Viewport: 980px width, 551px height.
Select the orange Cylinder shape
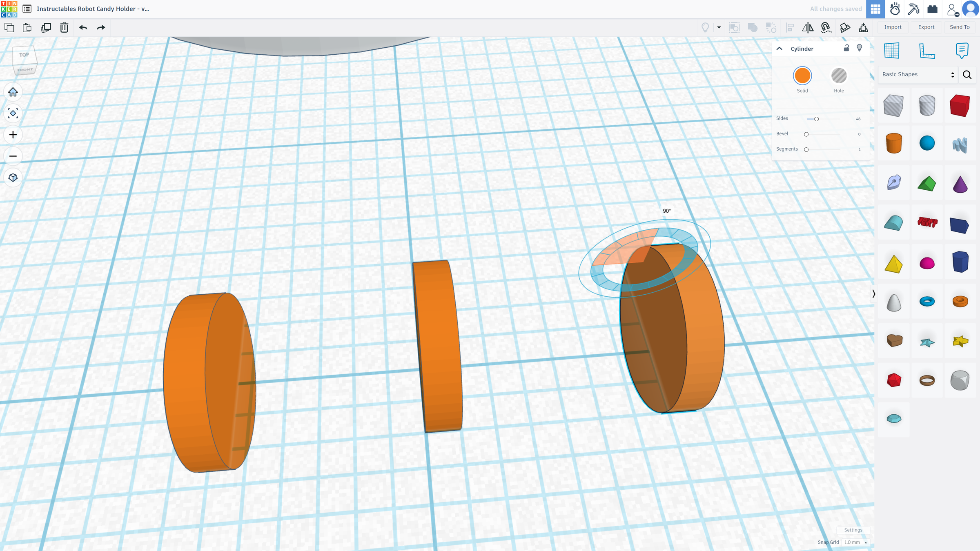pos(894,143)
